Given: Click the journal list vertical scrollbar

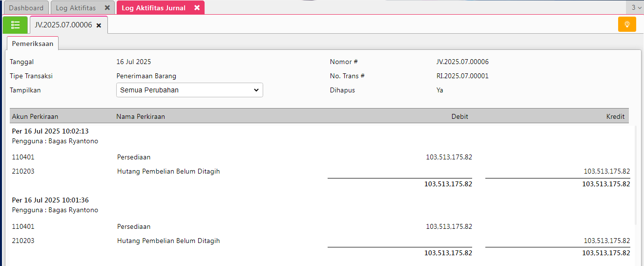Looking at the screenshot, I should click(x=635, y=176).
